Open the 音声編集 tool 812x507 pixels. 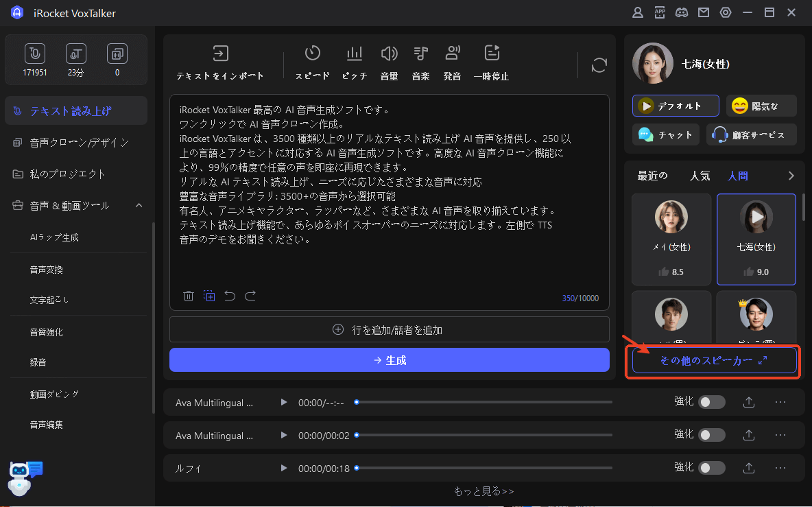[x=46, y=425]
